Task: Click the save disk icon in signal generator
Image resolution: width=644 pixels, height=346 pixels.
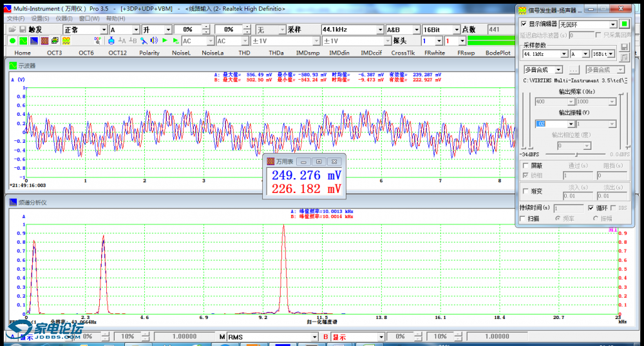Action: [624, 47]
